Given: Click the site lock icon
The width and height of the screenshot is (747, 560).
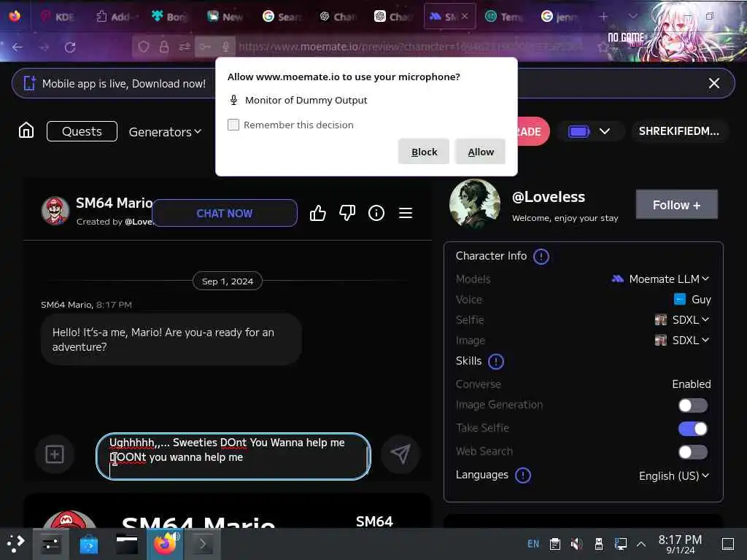Looking at the screenshot, I should pos(164,47).
